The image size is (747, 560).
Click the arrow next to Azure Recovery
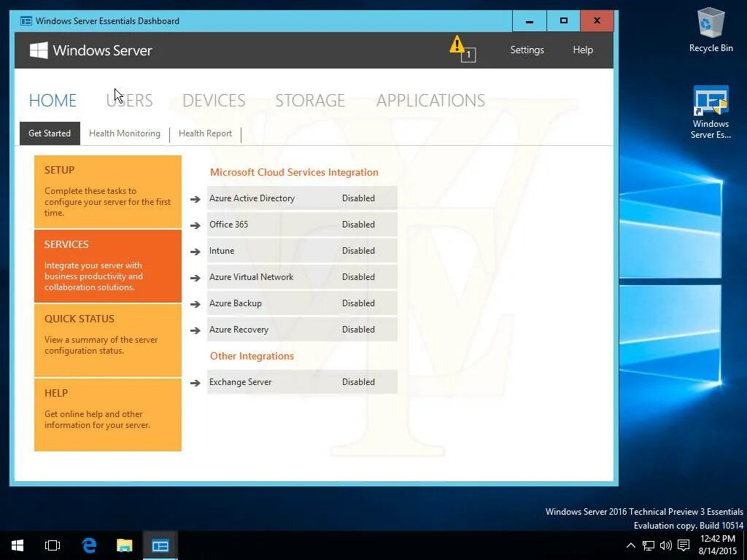point(195,330)
